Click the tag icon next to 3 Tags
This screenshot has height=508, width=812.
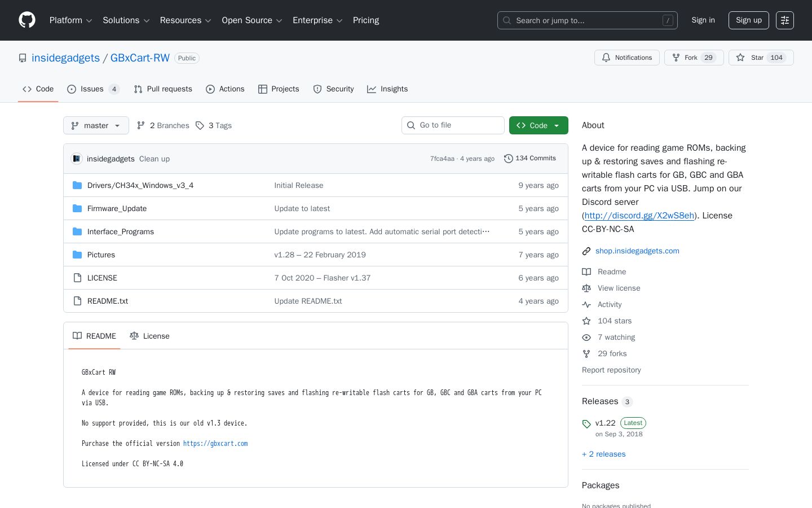(200, 125)
